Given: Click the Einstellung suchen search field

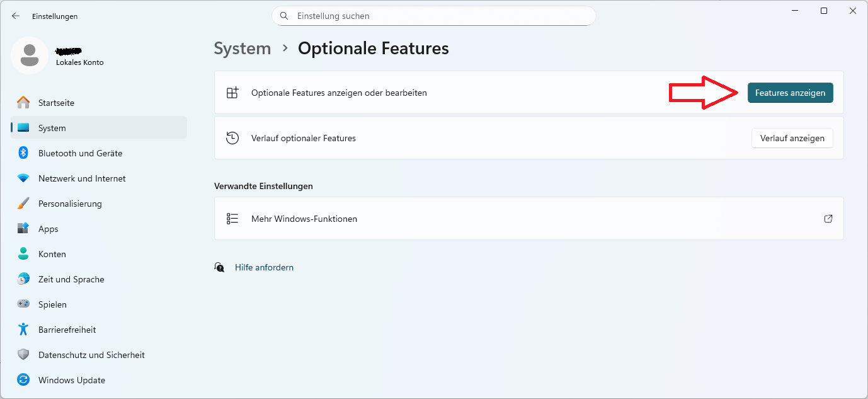Looking at the screenshot, I should 433,16.
